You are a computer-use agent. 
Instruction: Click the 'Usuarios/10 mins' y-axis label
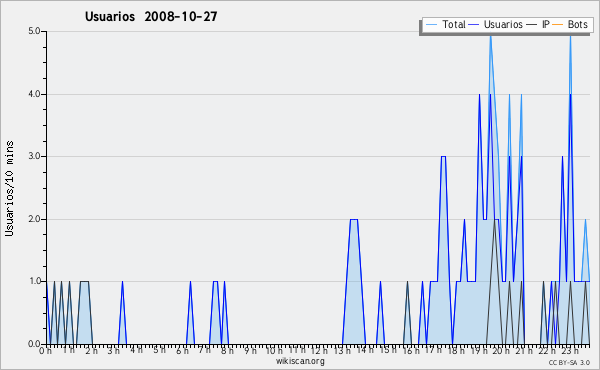pyautogui.click(x=10, y=189)
